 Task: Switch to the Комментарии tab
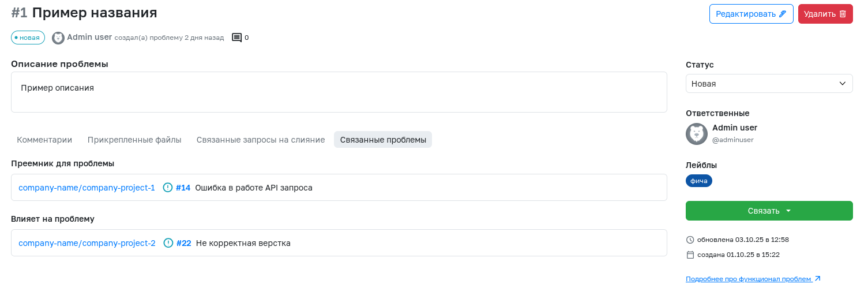44,140
